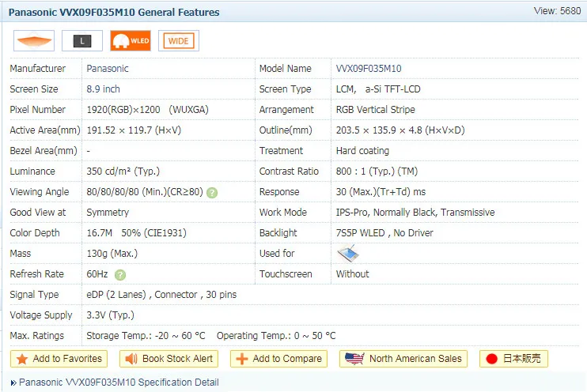
Task: Click the Backlight value '7S5P WLED , No Driver'
Action: (x=384, y=233)
